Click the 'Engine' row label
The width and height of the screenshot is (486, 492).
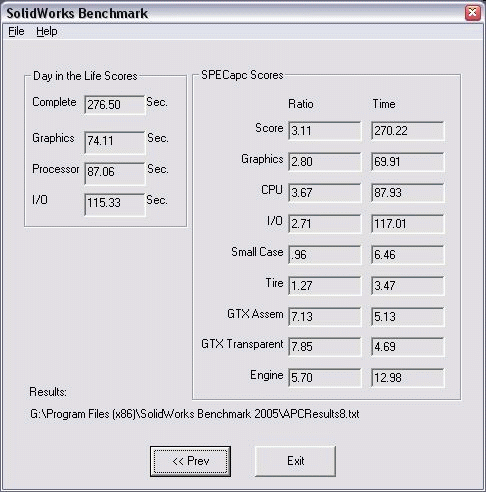(267, 375)
